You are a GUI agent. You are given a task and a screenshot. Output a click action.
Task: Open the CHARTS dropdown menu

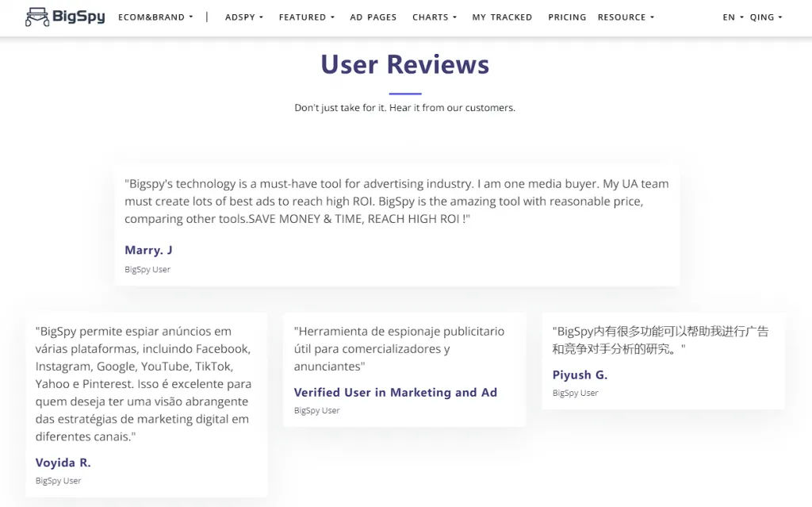(x=434, y=17)
